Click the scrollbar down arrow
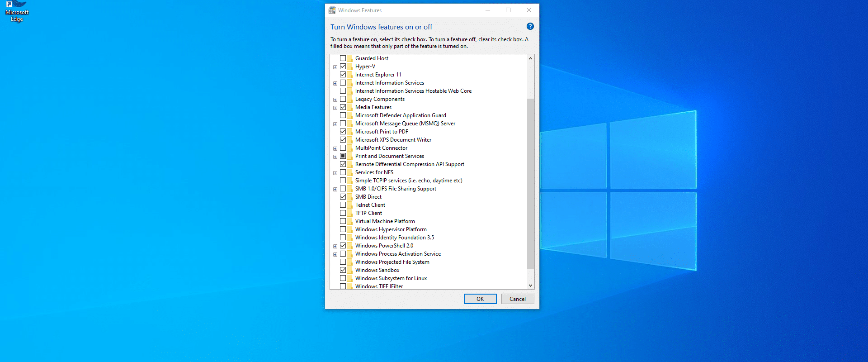This screenshot has width=868, height=362. click(x=531, y=286)
